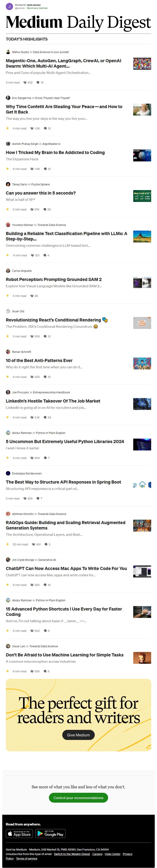Viewport: 157px width, 868px height.
Task: Click member star on RAGOps Guide article
Action: 7,544
